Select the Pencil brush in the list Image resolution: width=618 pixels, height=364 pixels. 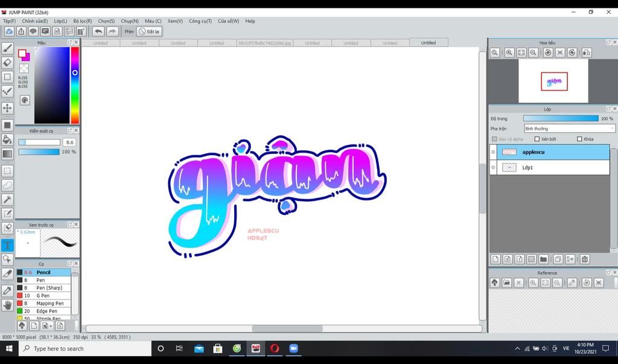pos(43,272)
